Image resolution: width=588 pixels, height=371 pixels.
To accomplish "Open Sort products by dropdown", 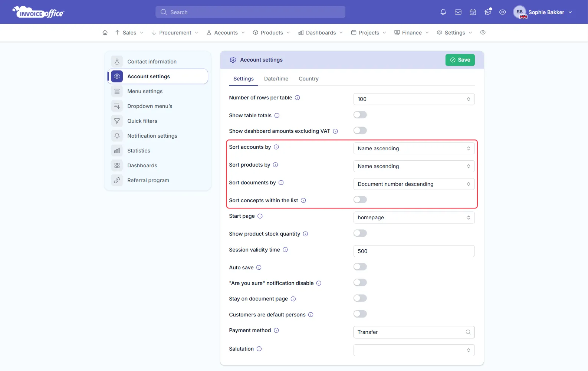I will pyautogui.click(x=414, y=166).
